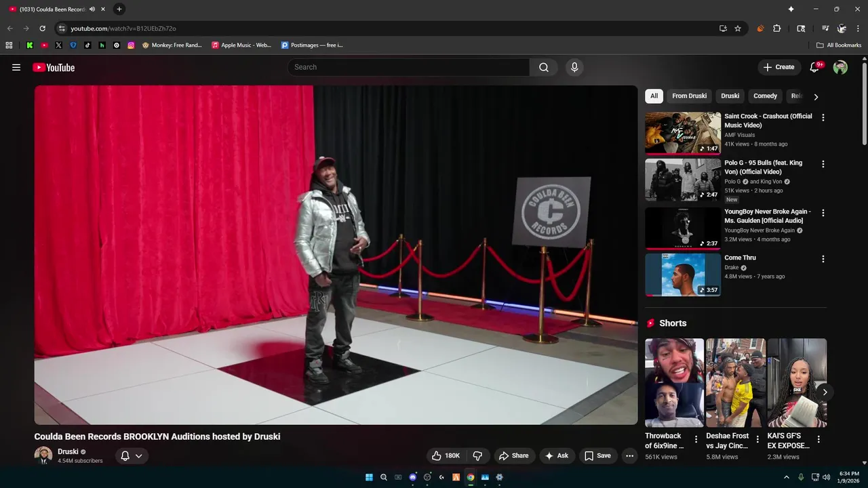Open the Druski channel name link
868x488 pixels.
68,451
